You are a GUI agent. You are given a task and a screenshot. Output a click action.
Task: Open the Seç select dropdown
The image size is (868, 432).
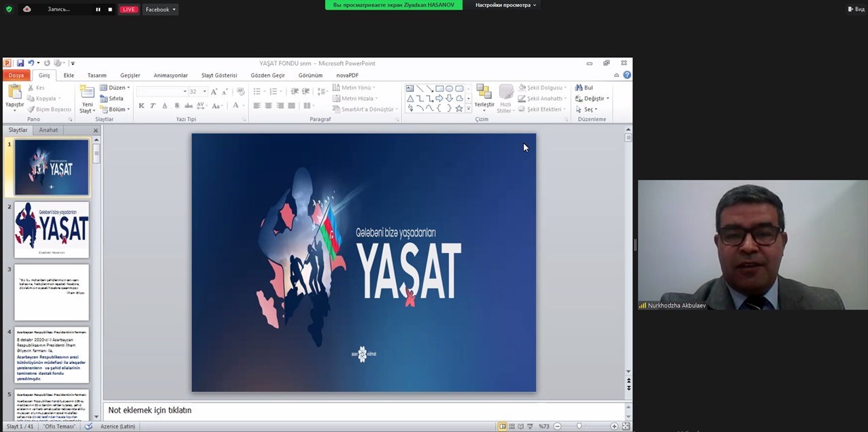coord(587,110)
